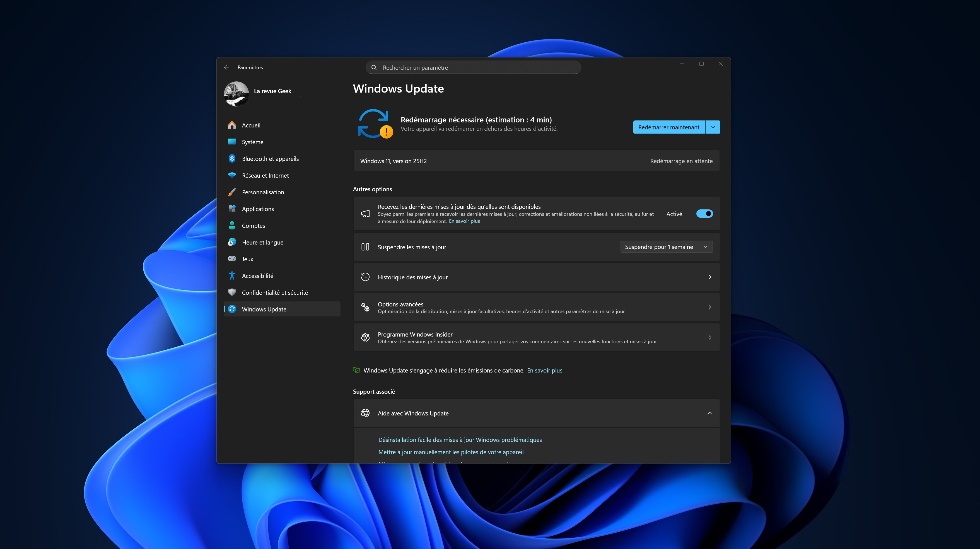Viewport: 980px width, 549px height.
Task: Open the carbon emissions En savoir plus link
Action: click(x=544, y=370)
